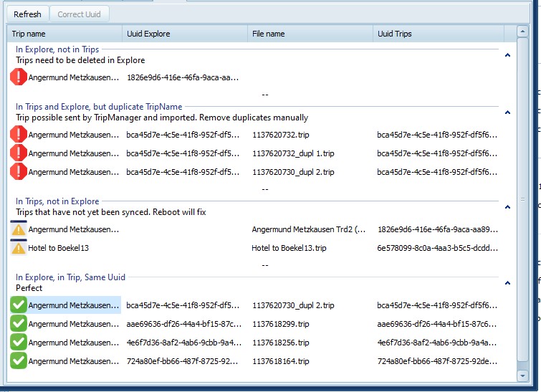Sort by Trip name column header
This screenshot has height=392, width=541.
click(64, 34)
